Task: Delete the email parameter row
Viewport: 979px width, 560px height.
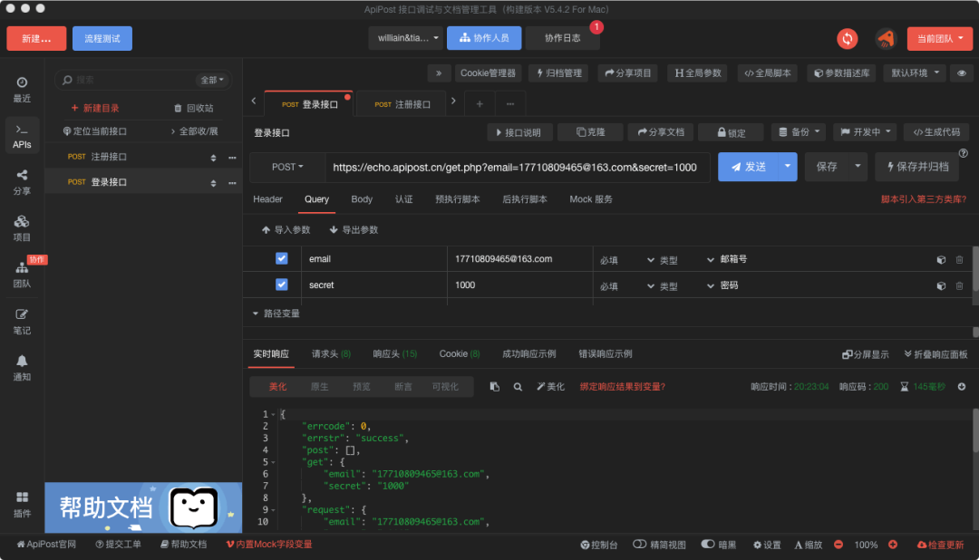Action: (x=960, y=259)
